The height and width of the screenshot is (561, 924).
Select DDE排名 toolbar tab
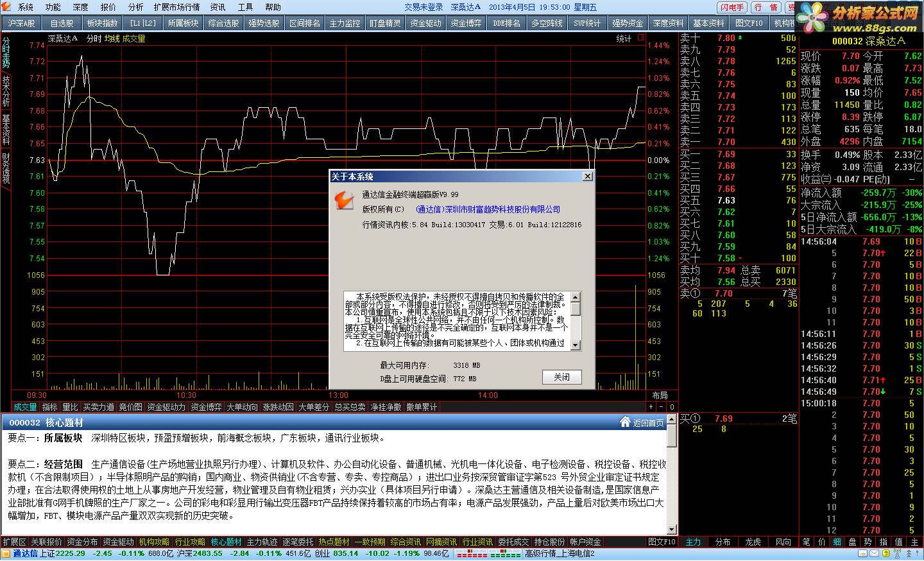click(506, 22)
